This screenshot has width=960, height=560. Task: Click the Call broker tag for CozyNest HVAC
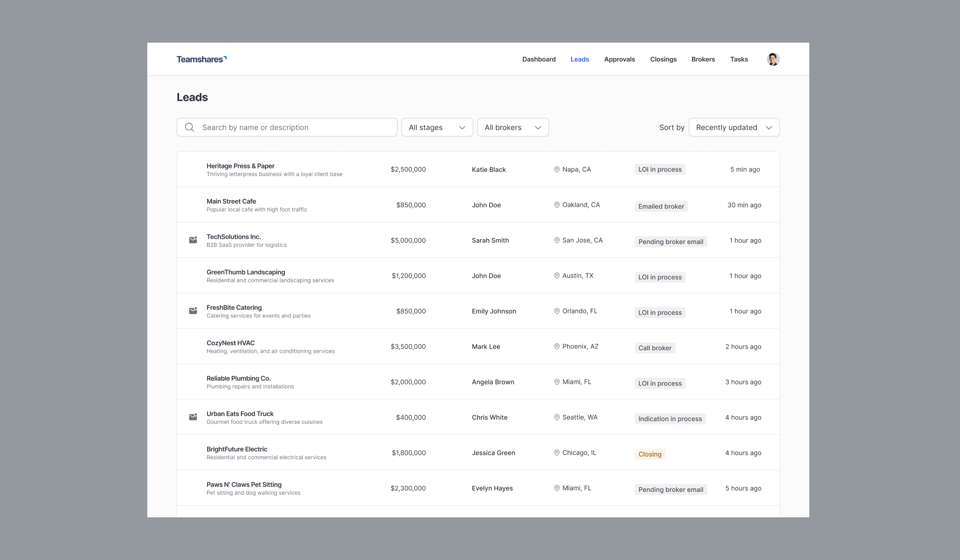click(x=655, y=348)
